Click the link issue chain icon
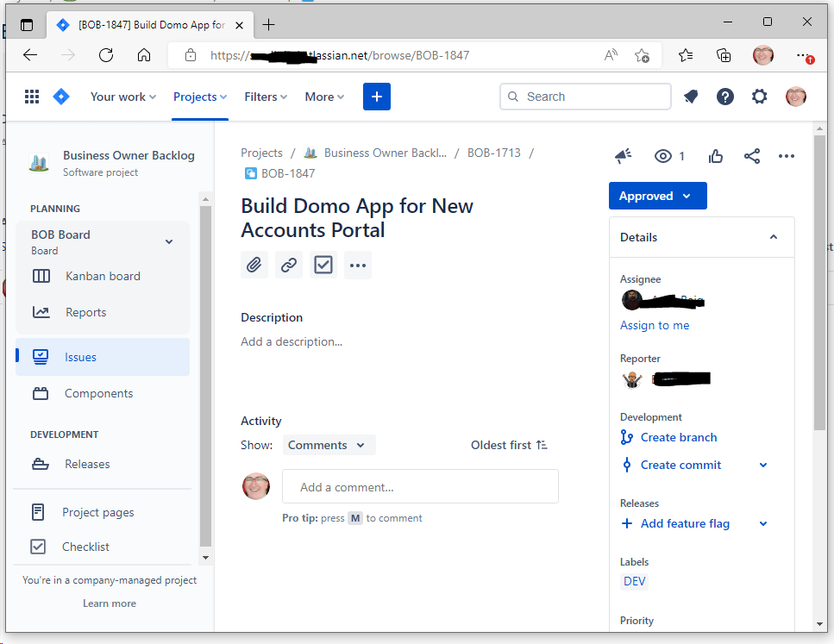This screenshot has height=644, width=834. pyautogui.click(x=289, y=265)
